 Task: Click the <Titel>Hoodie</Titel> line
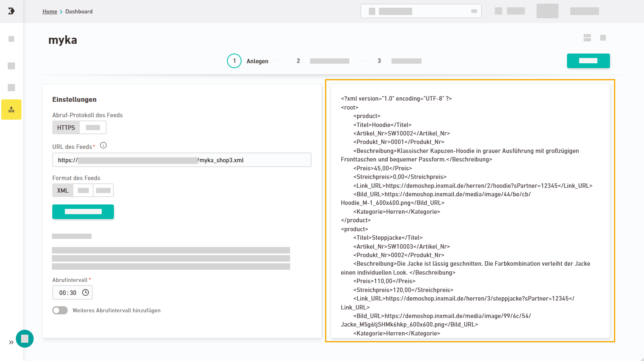[x=382, y=125]
